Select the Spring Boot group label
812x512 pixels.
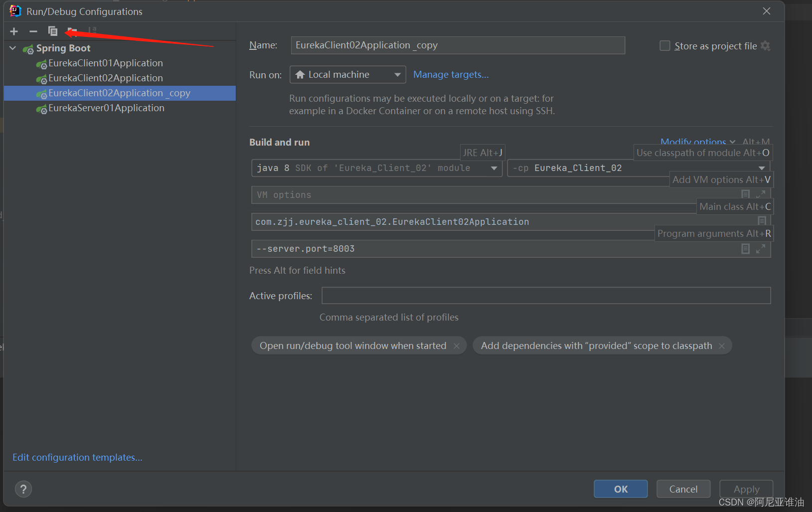click(63, 48)
